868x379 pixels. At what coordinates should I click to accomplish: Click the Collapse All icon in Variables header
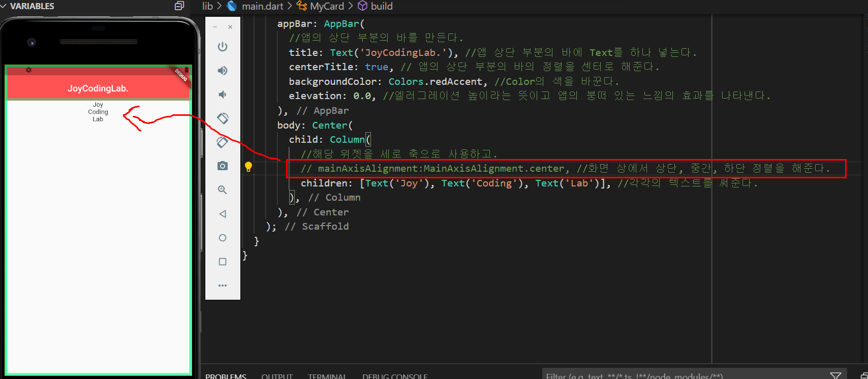pyautogui.click(x=179, y=6)
